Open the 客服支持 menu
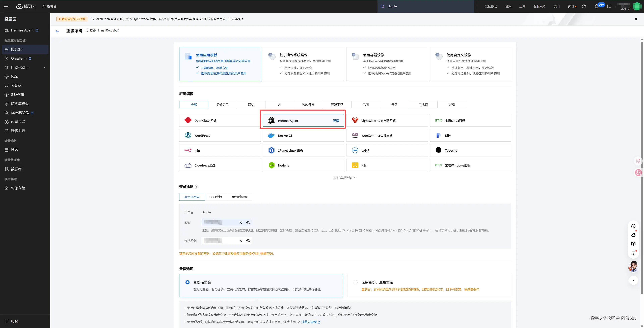644x328 pixels. pos(539,6)
